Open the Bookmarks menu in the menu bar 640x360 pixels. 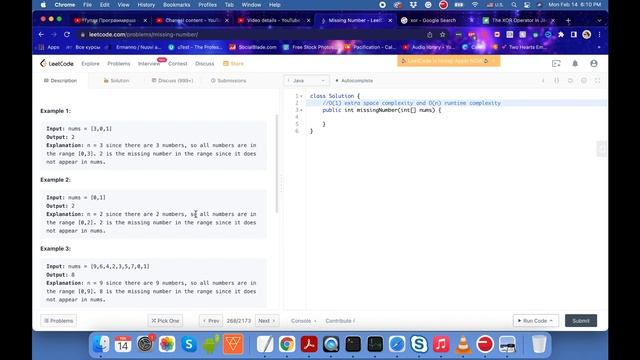(x=176, y=5)
